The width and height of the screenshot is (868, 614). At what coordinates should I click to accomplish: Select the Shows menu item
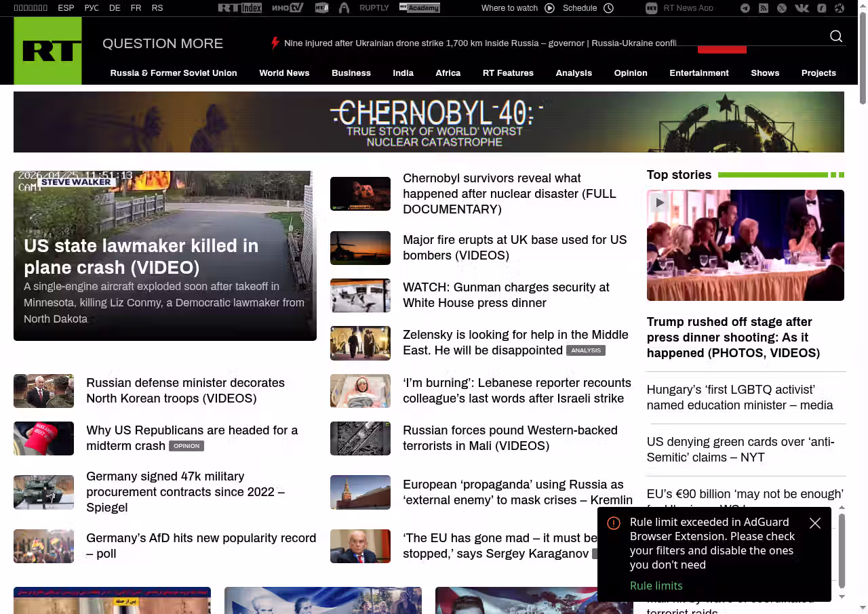click(x=764, y=73)
